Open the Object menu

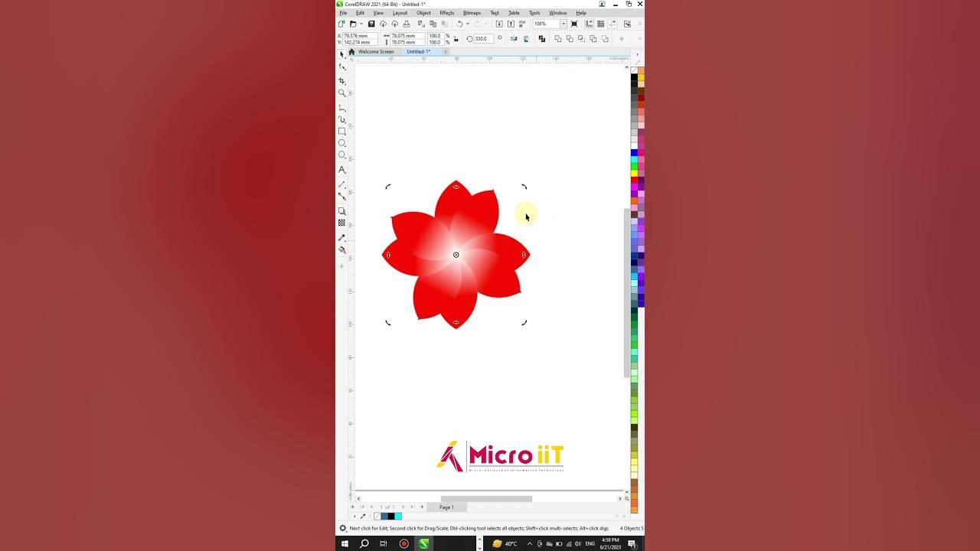423,13
